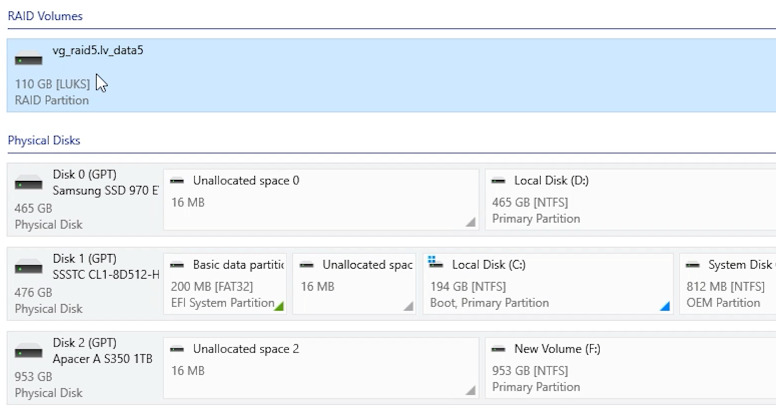Click the blue corner marker on Local Disk (C:)
This screenshot has width=776, height=414.
coord(665,306)
